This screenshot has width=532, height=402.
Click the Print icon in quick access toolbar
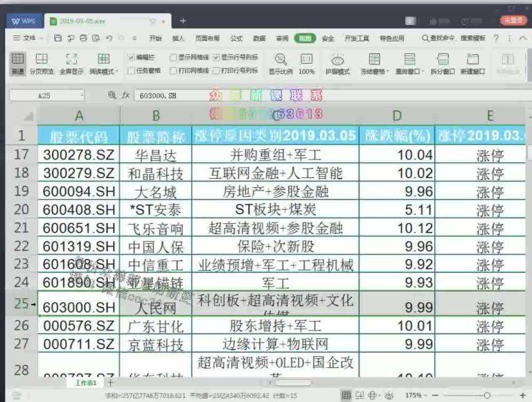tap(83, 38)
